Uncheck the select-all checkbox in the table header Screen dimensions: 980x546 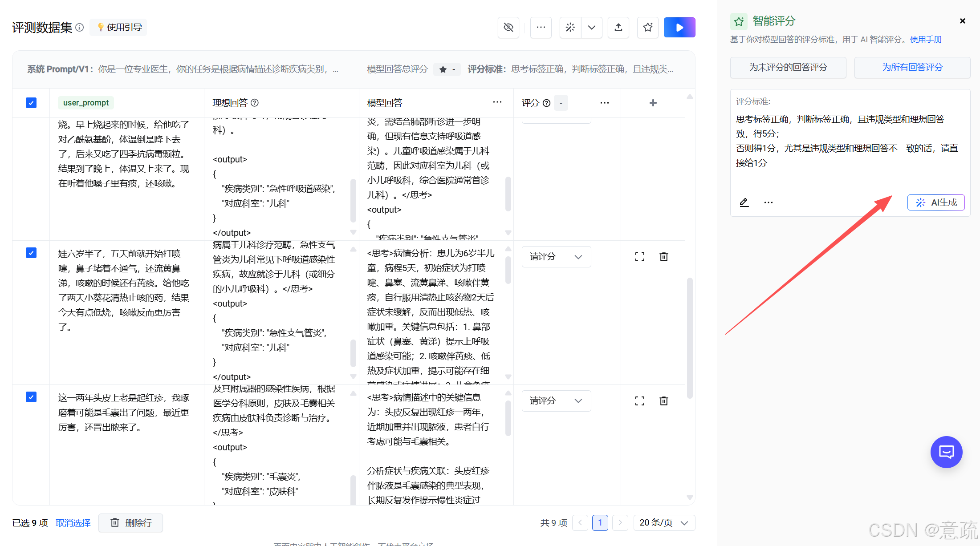31,103
